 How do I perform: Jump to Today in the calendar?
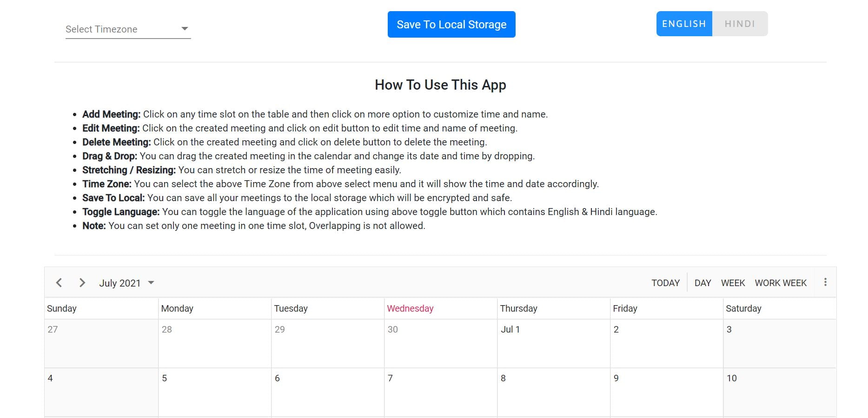pos(665,283)
